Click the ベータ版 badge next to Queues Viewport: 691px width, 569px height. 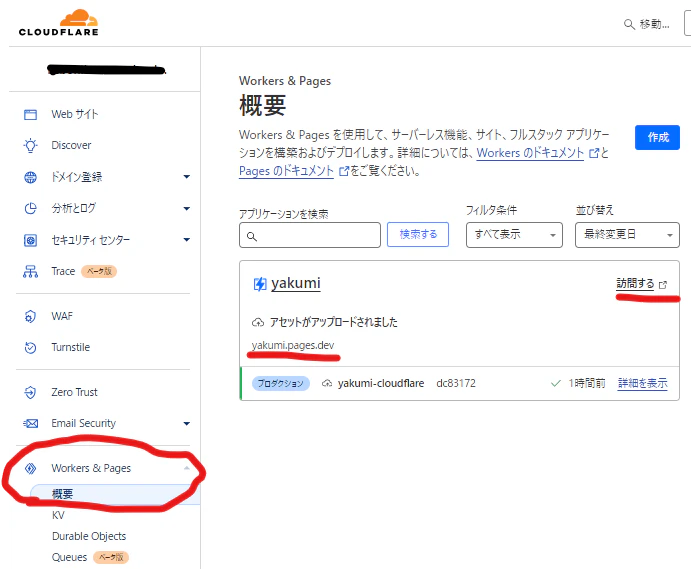click(x=111, y=558)
